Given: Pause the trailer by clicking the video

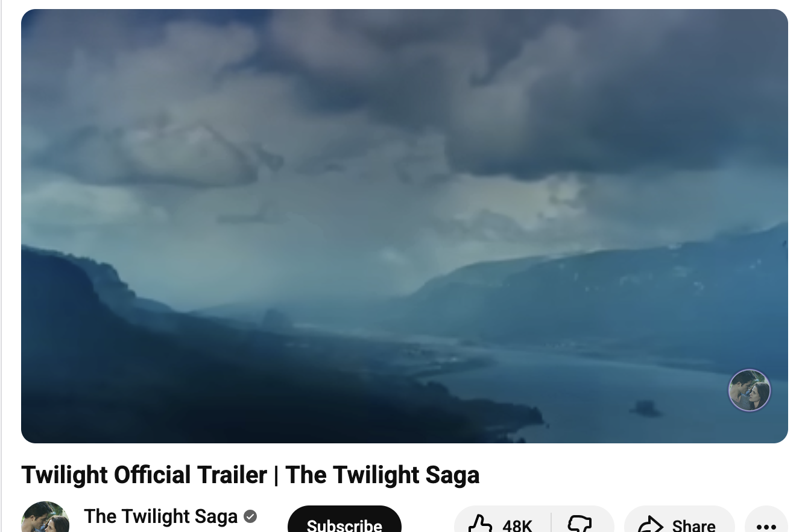Looking at the screenshot, I should (405, 226).
